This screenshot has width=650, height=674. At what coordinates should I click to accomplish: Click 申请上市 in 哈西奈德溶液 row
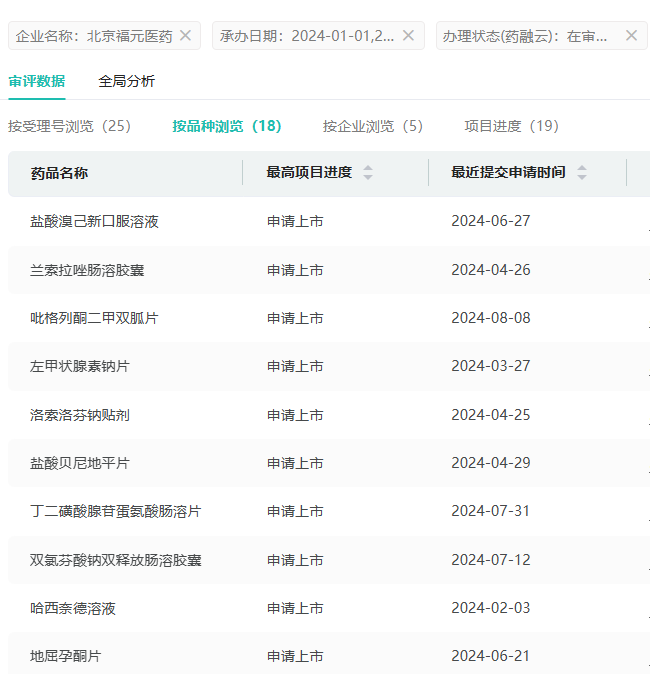click(x=295, y=608)
